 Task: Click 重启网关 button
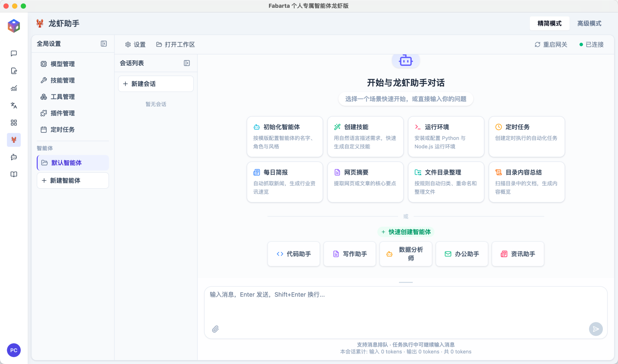[x=551, y=45]
